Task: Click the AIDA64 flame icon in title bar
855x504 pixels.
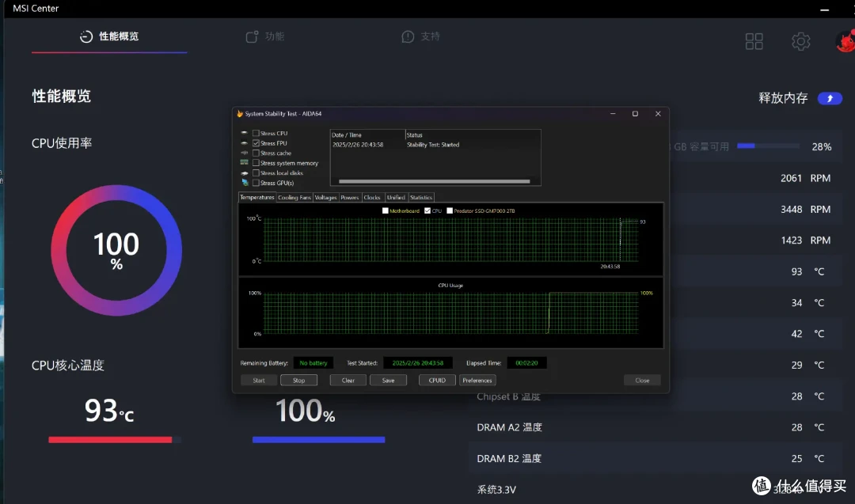Action: (x=239, y=113)
